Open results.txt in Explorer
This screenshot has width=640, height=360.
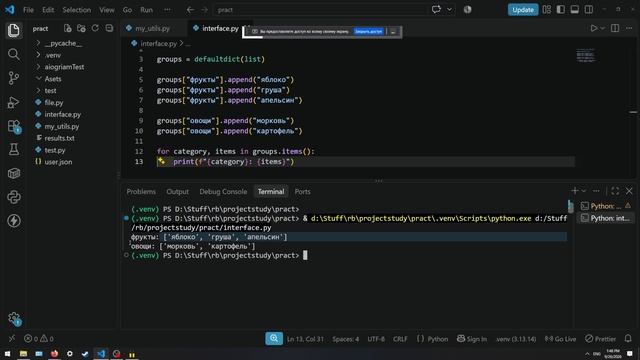(60, 138)
